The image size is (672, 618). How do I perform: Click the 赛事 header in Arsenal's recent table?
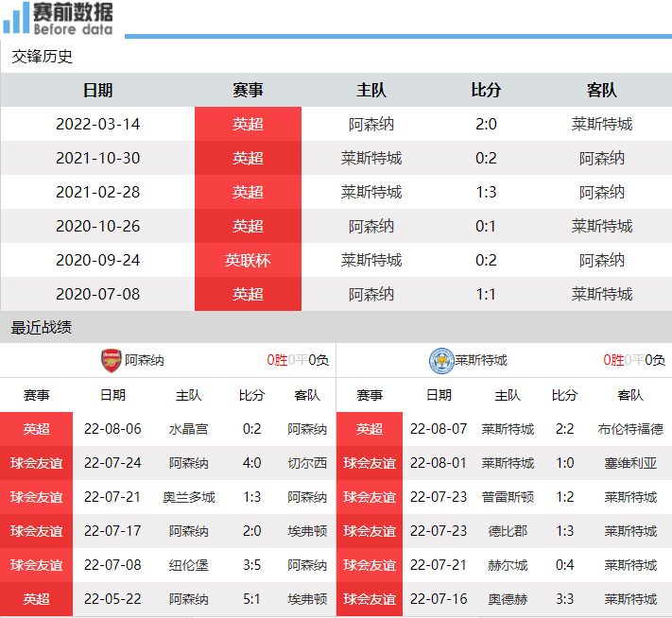37,395
